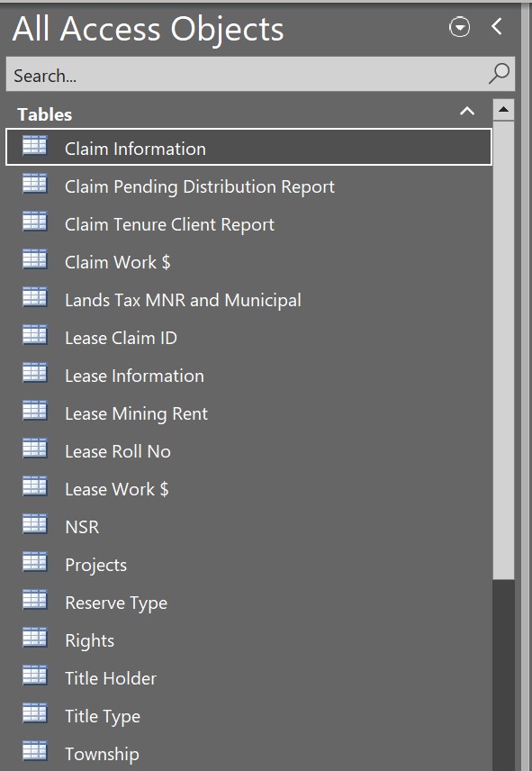Select the Reserve Type table name

116,603
